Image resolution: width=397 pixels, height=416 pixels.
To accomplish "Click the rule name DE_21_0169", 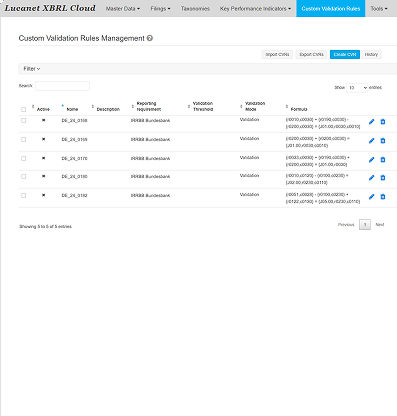I will click(74, 139).
